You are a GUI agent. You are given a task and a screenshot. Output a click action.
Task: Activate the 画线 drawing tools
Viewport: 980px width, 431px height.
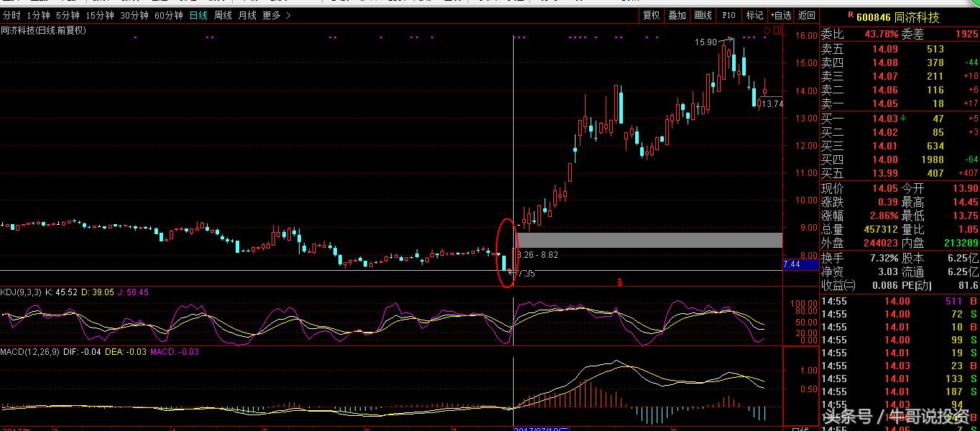pos(703,15)
